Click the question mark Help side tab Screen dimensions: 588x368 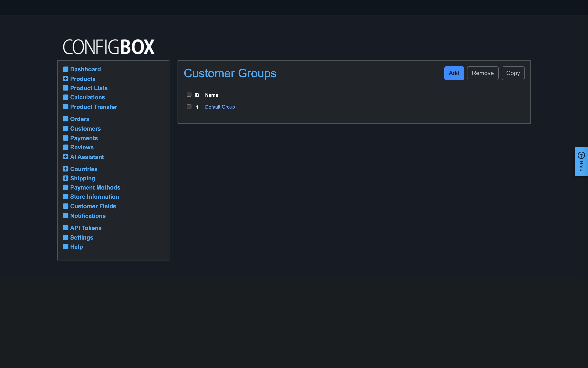pos(581,162)
